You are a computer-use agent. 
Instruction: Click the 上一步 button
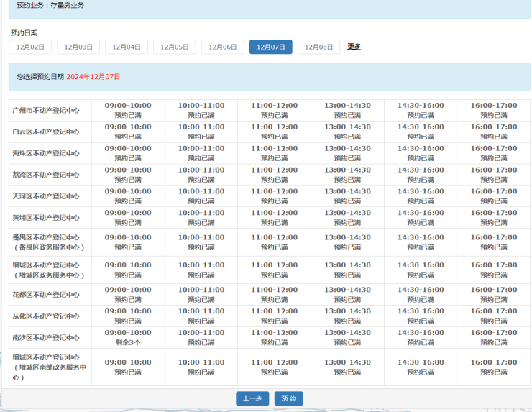point(252,399)
